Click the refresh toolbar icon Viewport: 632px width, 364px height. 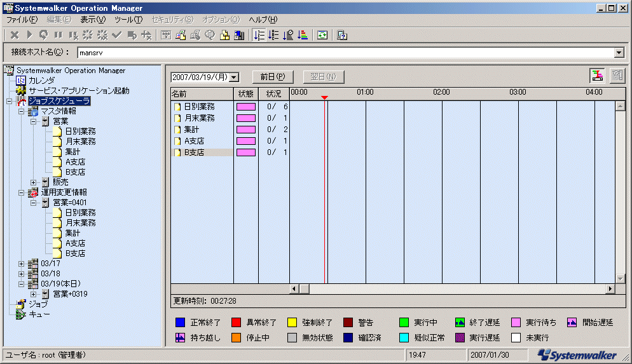pyautogui.click(x=322, y=36)
